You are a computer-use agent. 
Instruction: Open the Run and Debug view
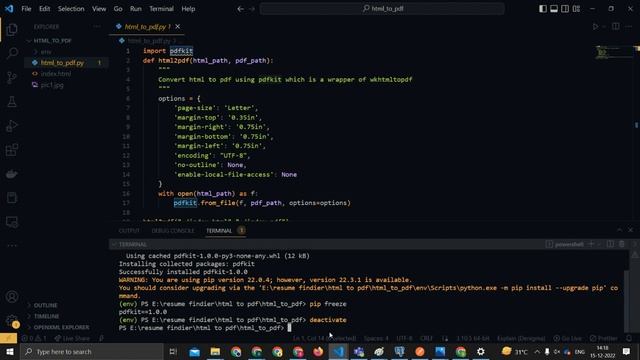[x=12, y=126]
